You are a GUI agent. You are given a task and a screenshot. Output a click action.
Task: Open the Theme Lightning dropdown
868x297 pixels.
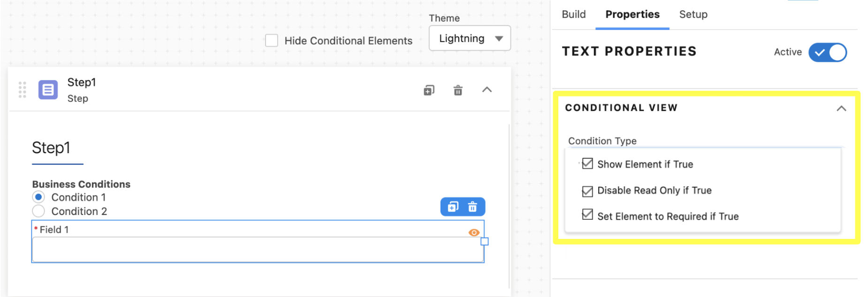[470, 38]
